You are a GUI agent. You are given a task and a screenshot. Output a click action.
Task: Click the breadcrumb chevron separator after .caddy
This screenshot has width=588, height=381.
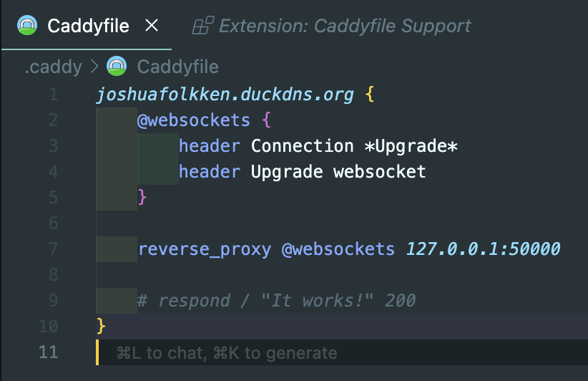click(94, 67)
